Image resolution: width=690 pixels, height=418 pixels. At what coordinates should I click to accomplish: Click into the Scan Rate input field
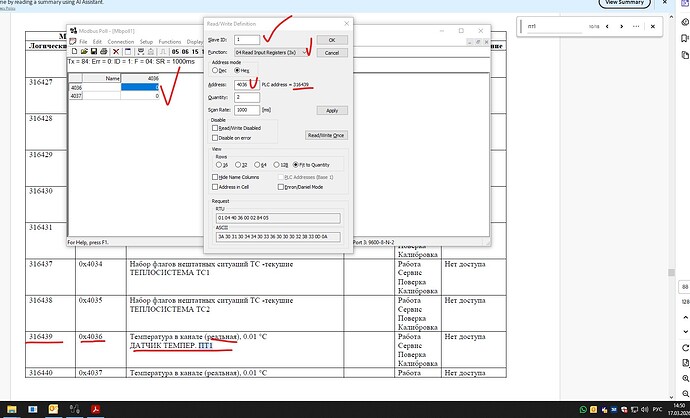tap(247, 110)
